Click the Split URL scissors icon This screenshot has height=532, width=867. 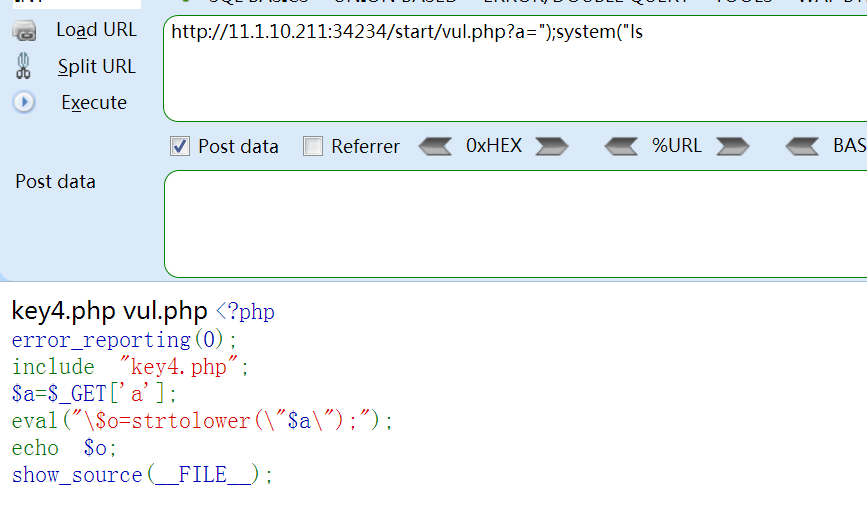[x=23, y=66]
